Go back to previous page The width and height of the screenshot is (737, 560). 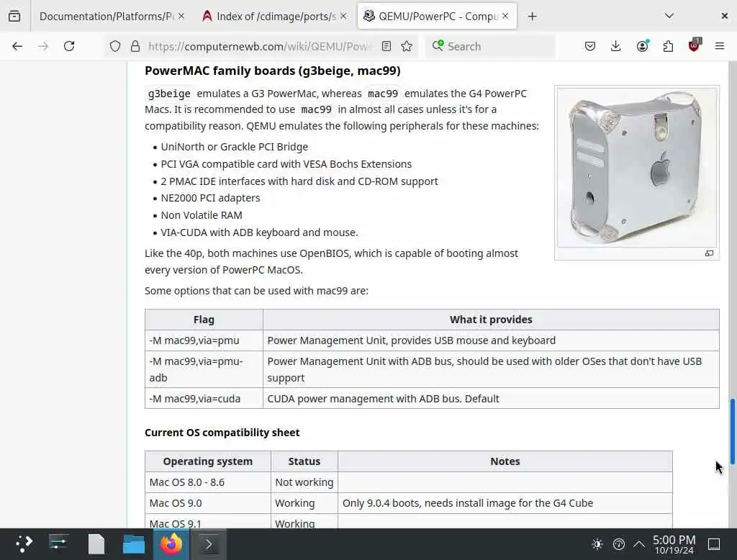point(17,46)
